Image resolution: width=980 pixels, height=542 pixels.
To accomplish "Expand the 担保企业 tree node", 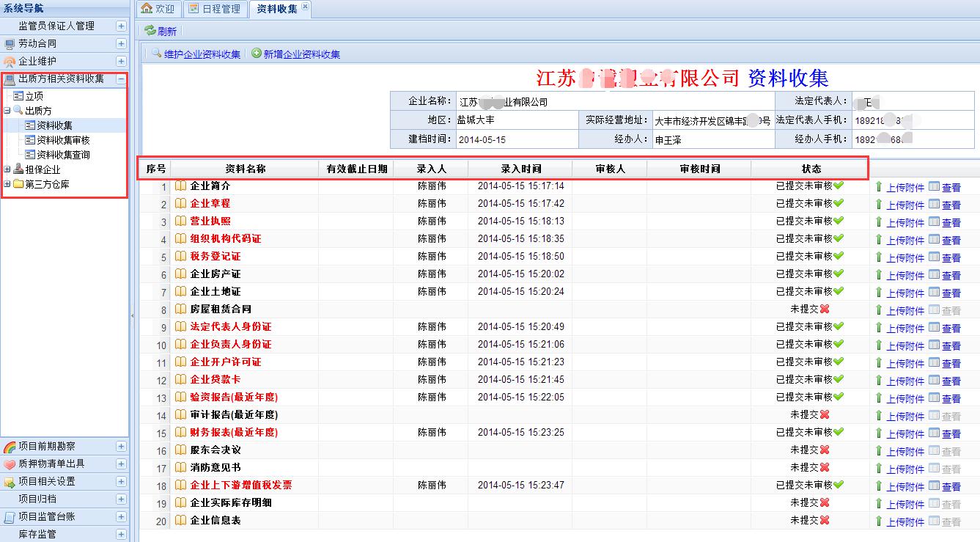I will 7,169.
